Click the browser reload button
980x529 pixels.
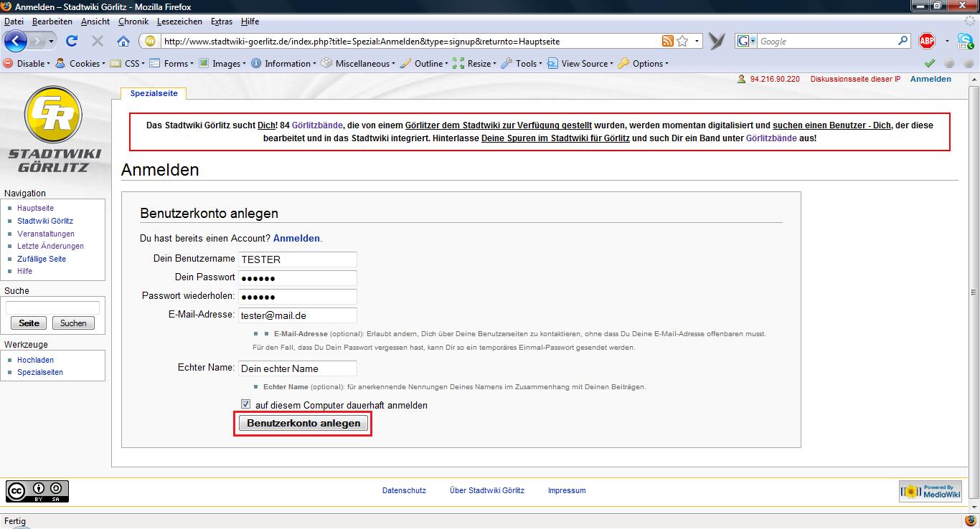point(72,41)
